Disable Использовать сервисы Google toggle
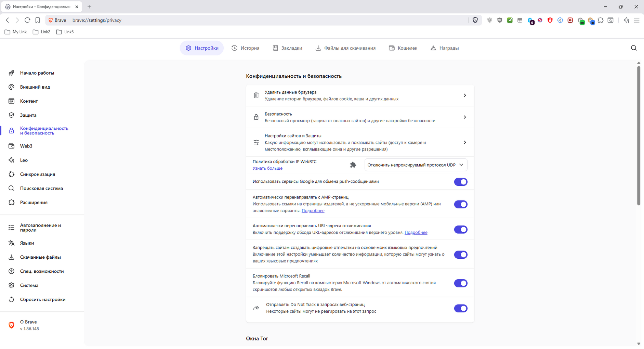 point(460,182)
